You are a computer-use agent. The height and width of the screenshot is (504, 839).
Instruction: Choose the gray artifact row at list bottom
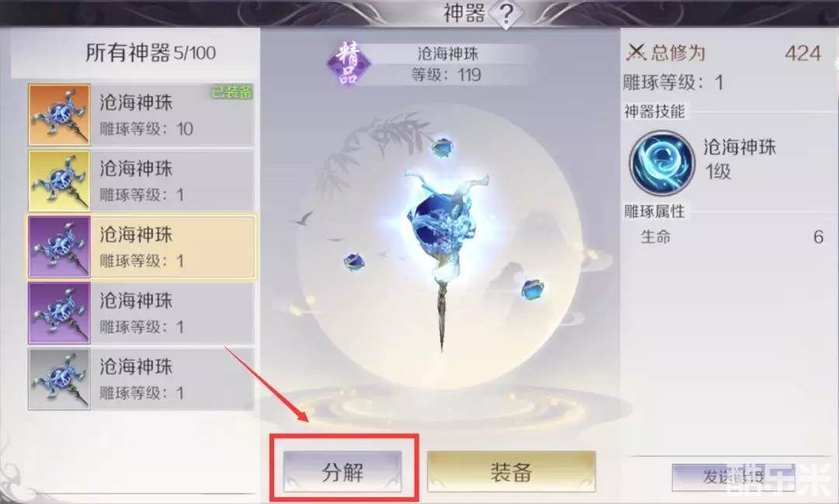click(x=141, y=379)
